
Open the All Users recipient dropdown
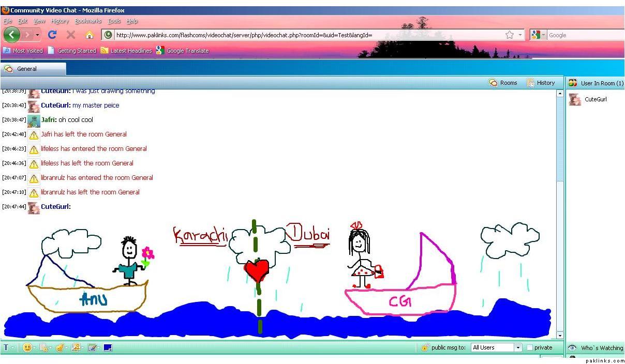[x=496, y=347]
